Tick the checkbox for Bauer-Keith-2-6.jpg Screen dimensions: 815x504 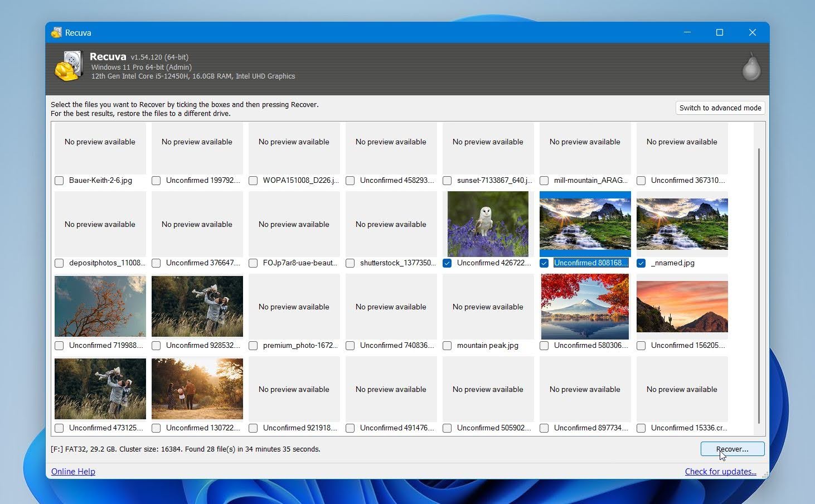pos(59,181)
